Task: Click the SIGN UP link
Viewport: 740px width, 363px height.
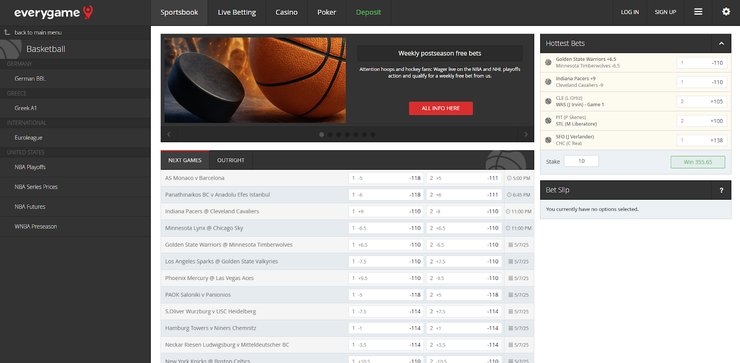Action: [665, 12]
